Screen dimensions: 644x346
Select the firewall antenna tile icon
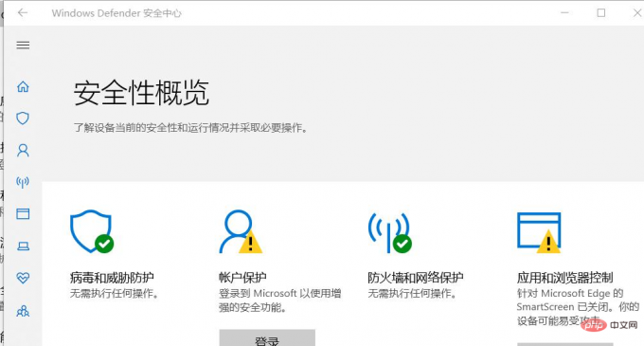point(390,232)
